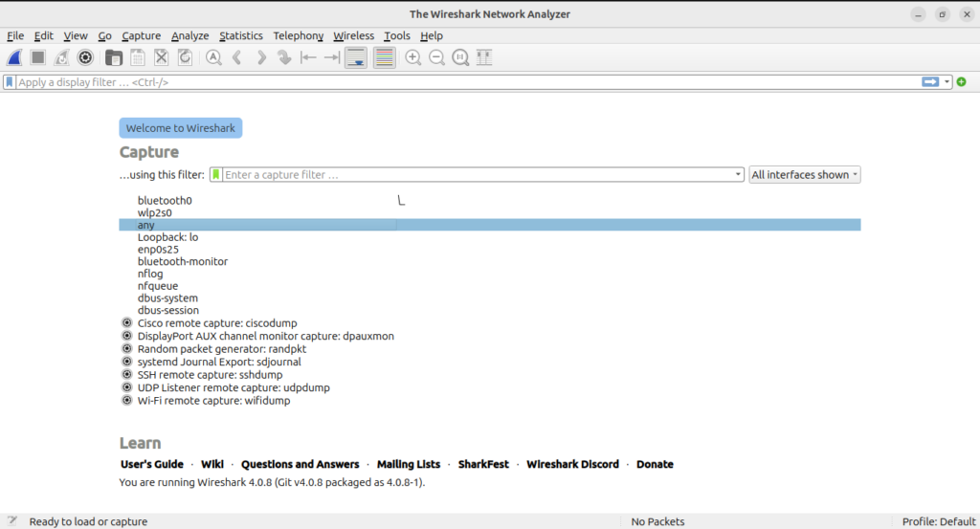Image resolution: width=980 pixels, height=529 pixels.
Task: Open the Edit menu
Action: click(x=44, y=35)
